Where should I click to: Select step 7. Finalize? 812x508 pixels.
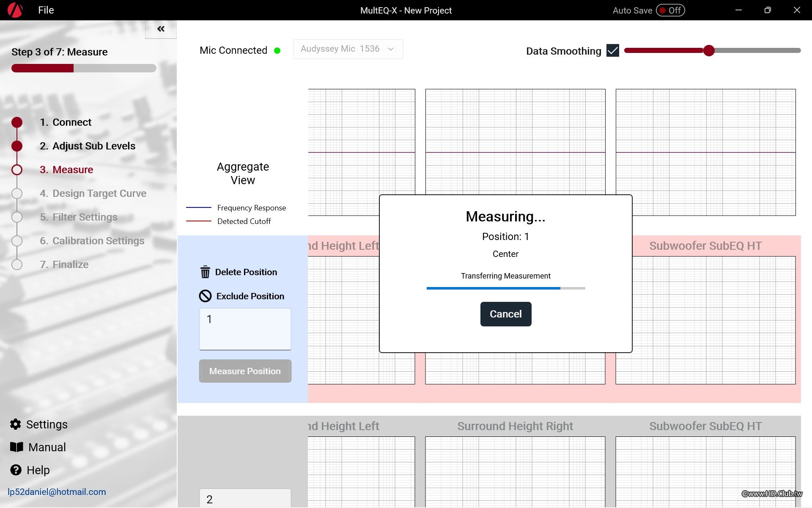click(x=64, y=265)
